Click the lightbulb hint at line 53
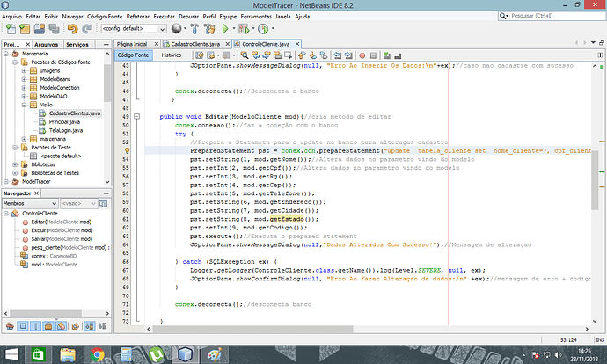 click(x=127, y=151)
